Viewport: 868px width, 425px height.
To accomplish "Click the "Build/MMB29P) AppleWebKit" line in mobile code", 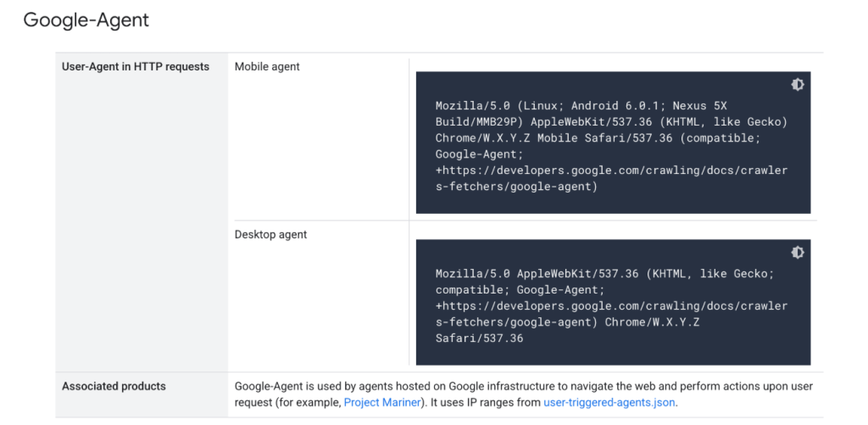I will 611,122.
